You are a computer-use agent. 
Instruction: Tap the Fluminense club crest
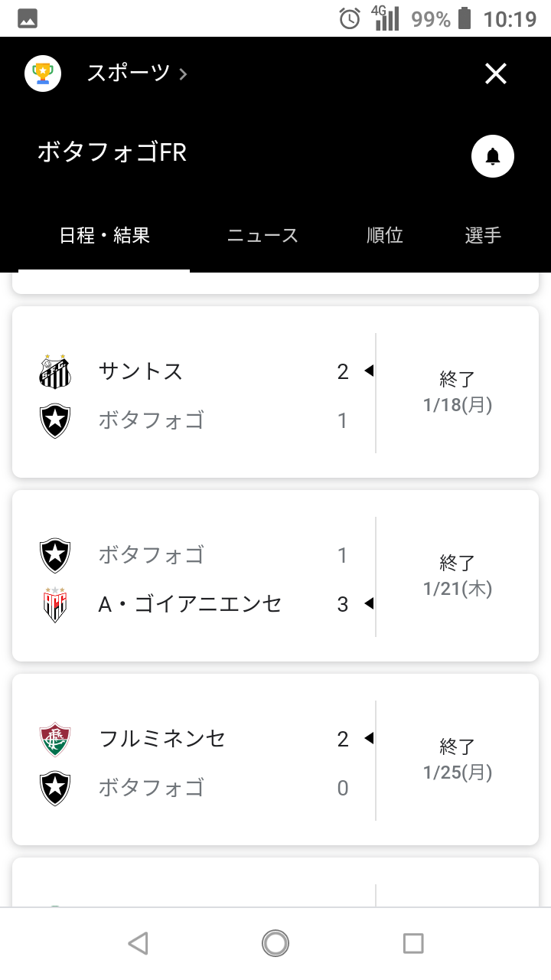pos(55,739)
